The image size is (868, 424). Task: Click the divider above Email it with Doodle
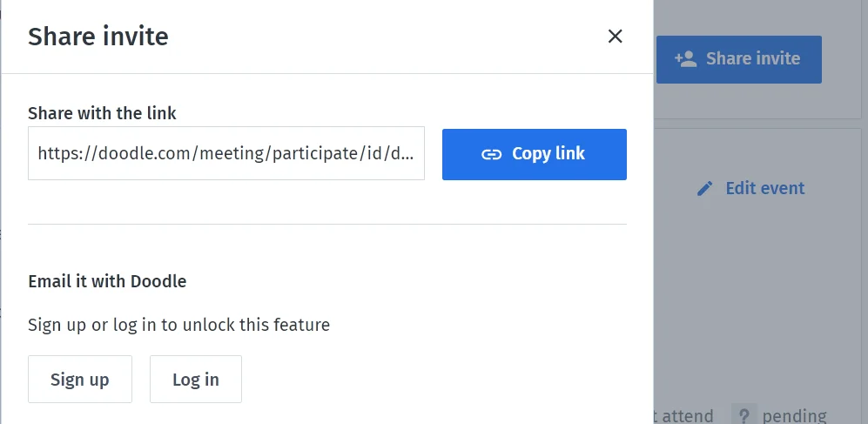click(327, 224)
